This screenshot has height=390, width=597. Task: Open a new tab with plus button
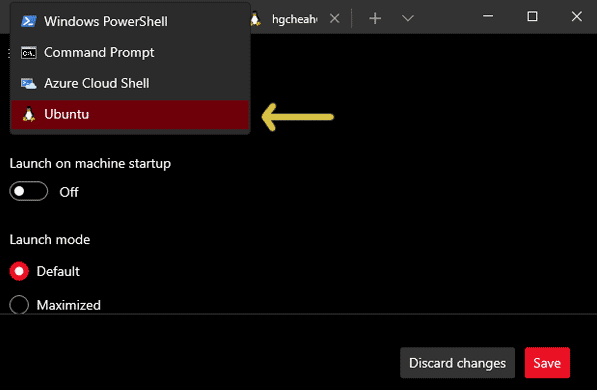(x=375, y=18)
